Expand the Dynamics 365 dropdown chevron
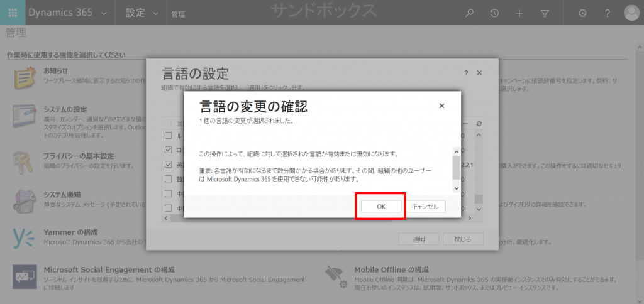The width and height of the screenshot is (644, 304). pyautogui.click(x=103, y=13)
